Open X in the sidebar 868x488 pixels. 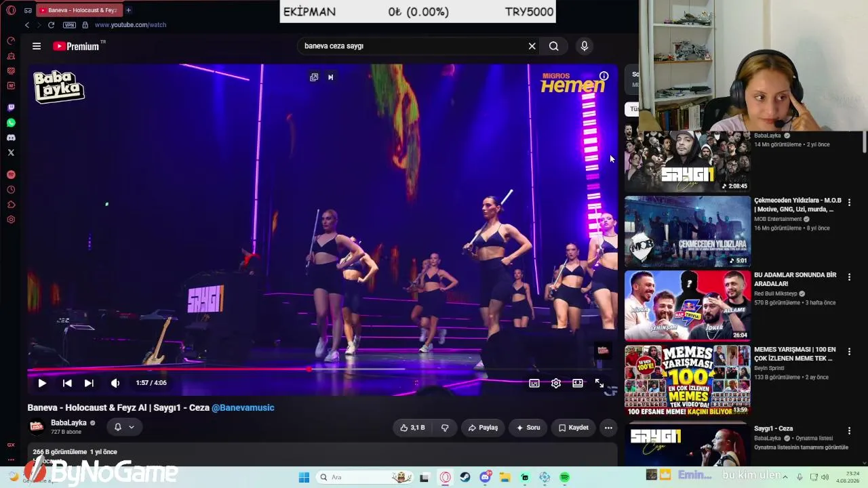point(11,152)
